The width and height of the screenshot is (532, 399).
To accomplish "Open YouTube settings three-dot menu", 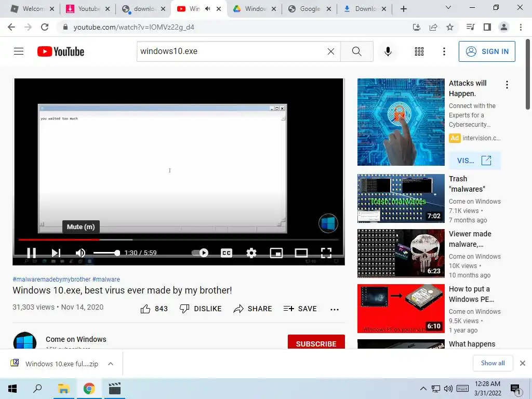I will tap(444, 51).
